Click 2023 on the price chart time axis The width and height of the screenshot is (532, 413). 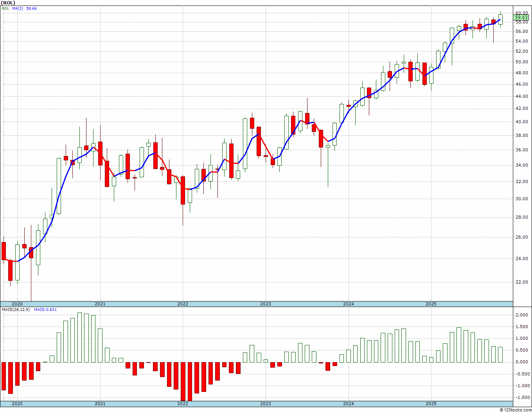pyautogui.click(x=266, y=304)
